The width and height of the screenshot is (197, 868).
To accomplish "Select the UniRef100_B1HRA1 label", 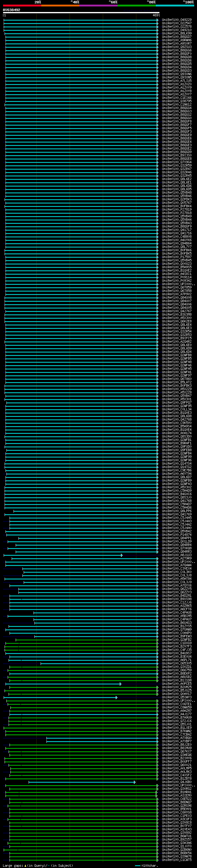I will click(177, 792).
